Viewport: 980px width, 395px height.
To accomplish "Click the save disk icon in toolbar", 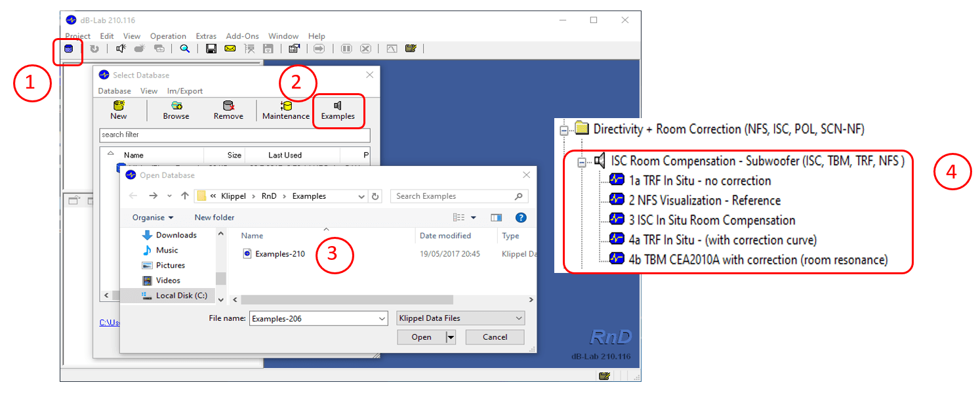I will (211, 49).
